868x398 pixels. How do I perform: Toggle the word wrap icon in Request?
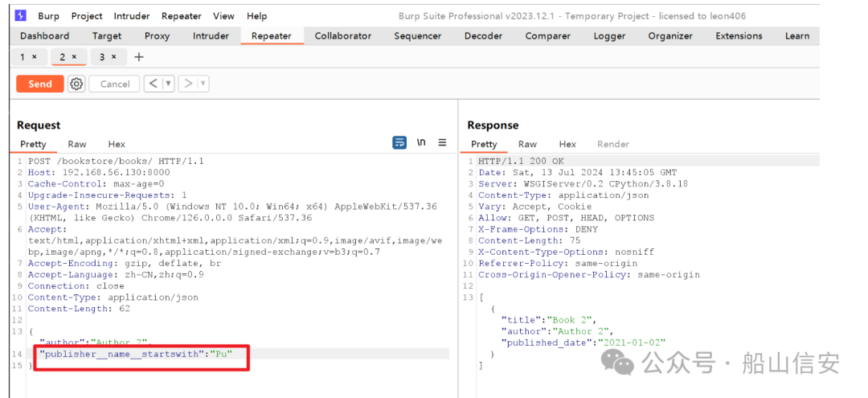[399, 143]
